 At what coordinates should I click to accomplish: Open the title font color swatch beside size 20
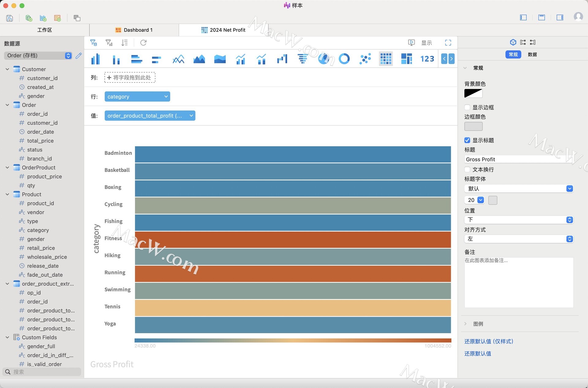[493, 200]
